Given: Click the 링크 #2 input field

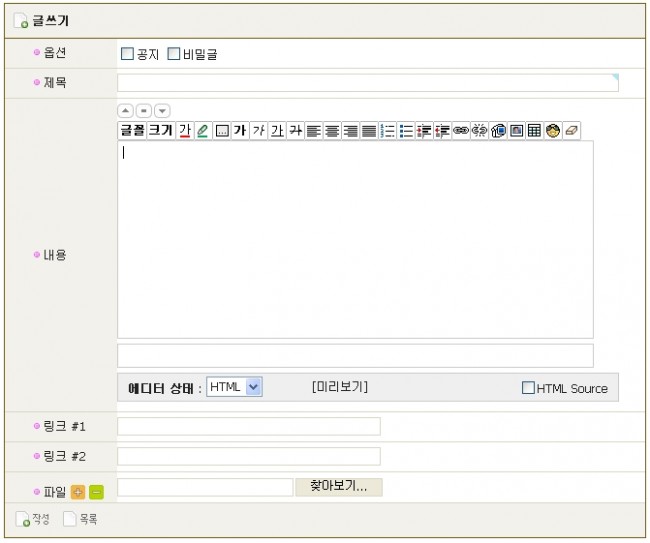Looking at the screenshot, I should click(249, 456).
